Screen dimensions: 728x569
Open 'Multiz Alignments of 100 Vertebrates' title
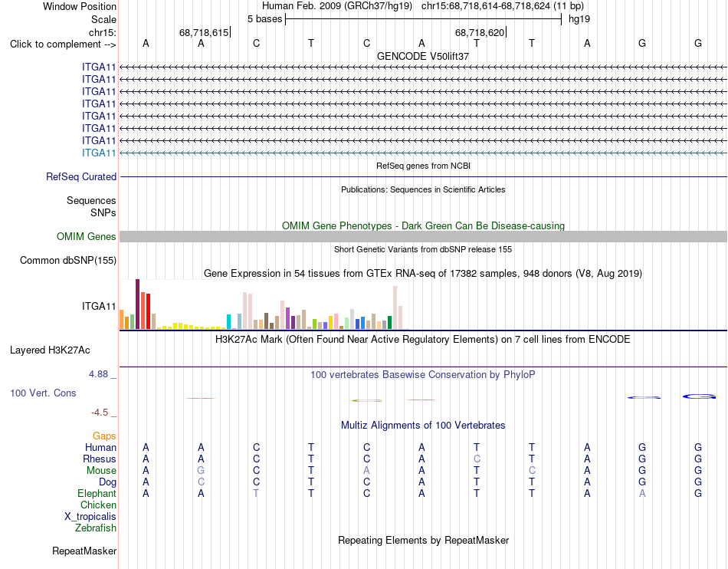pos(423,425)
